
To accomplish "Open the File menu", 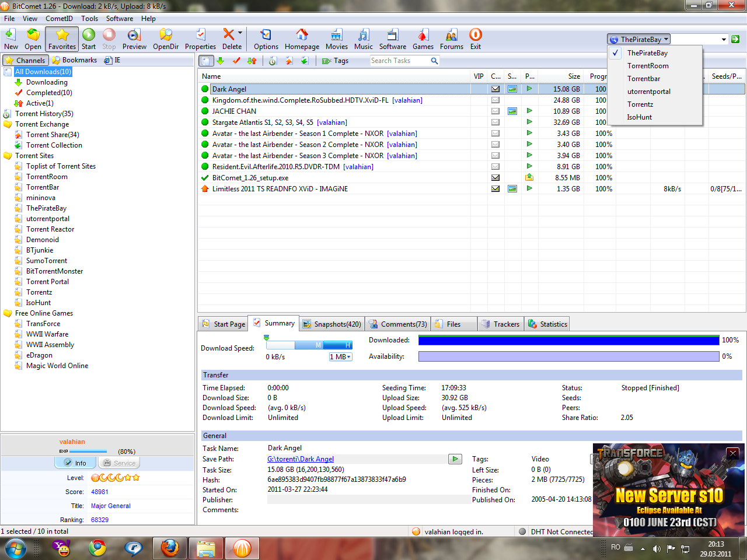I will pos(9,18).
